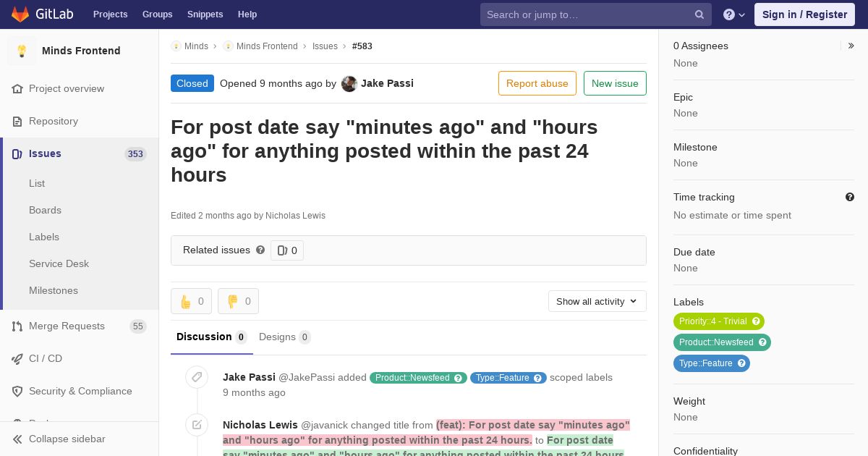Click the Minds breadcrumb link

[x=196, y=46]
